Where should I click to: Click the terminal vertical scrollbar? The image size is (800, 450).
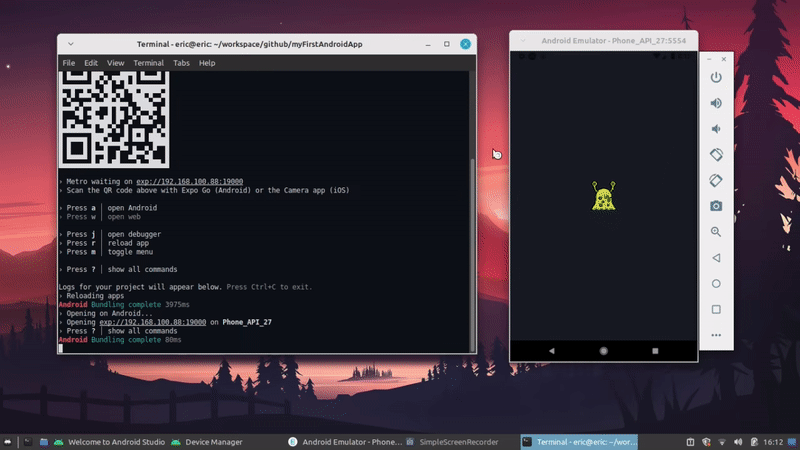[x=472, y=253]
